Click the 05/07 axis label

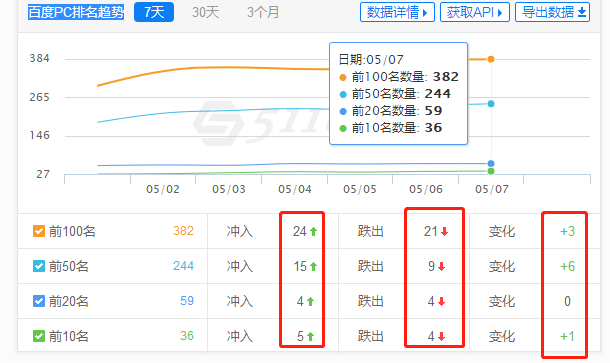point(492,189)
